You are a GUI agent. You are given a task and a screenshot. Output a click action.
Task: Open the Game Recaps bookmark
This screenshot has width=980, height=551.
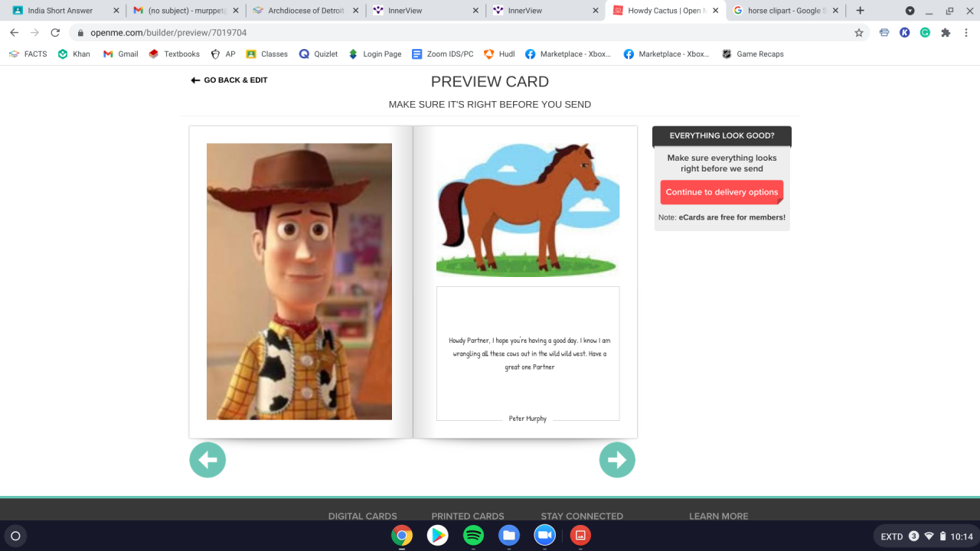(753, 54)
